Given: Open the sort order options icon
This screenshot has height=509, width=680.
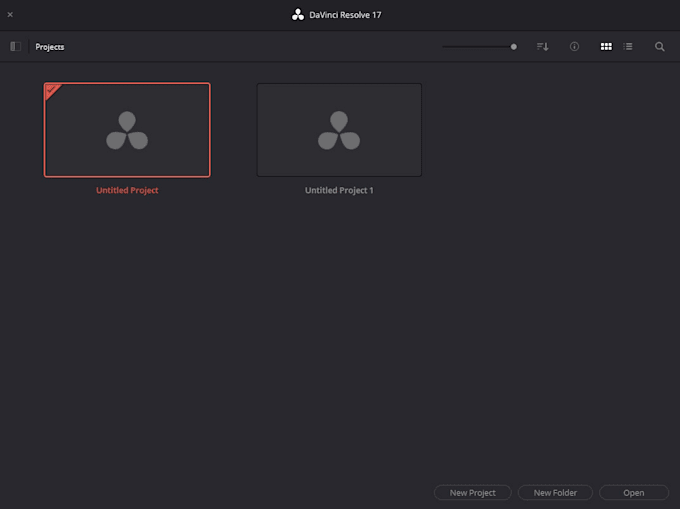Looking at the screenshot, I should (543, 46).
